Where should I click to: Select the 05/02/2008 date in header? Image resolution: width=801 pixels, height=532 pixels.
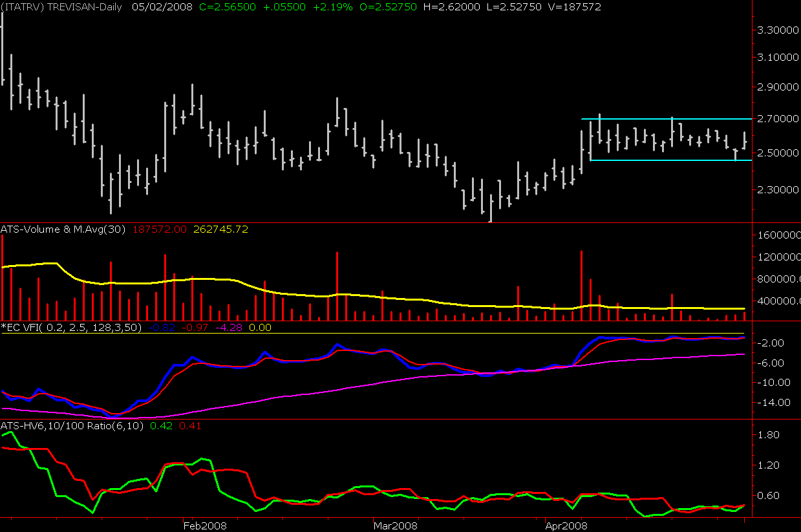156,6
